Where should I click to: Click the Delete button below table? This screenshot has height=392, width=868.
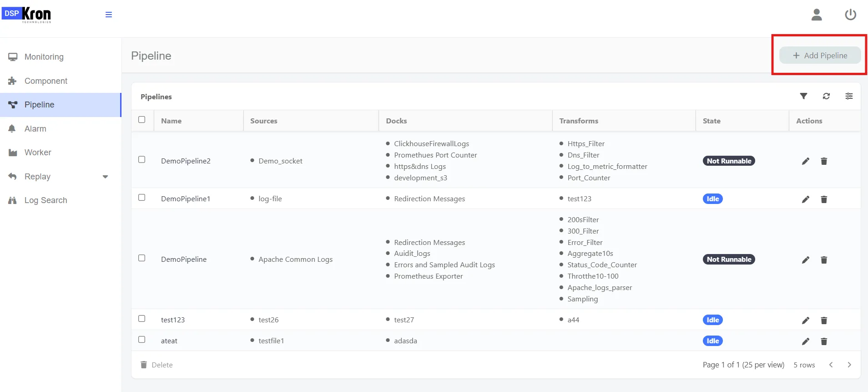coord(156,365)
